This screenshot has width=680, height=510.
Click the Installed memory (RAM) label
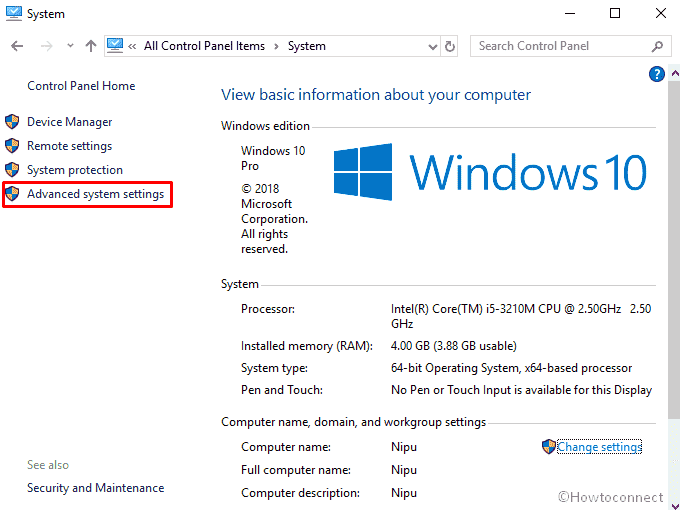[x=307, y=346]
